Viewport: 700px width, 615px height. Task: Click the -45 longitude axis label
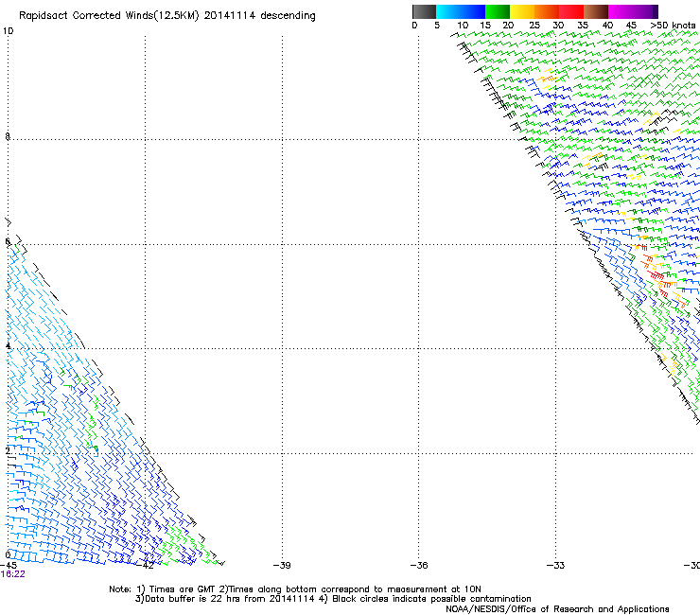(9, 565)
